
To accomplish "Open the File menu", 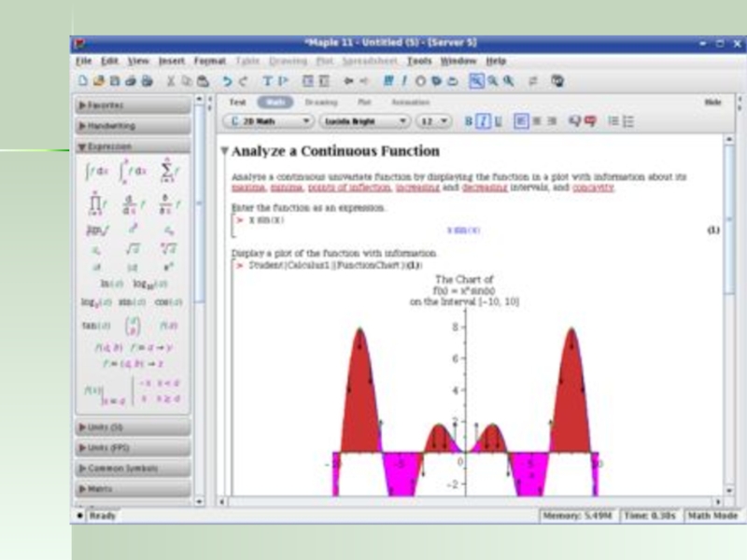I will [83, 61].
